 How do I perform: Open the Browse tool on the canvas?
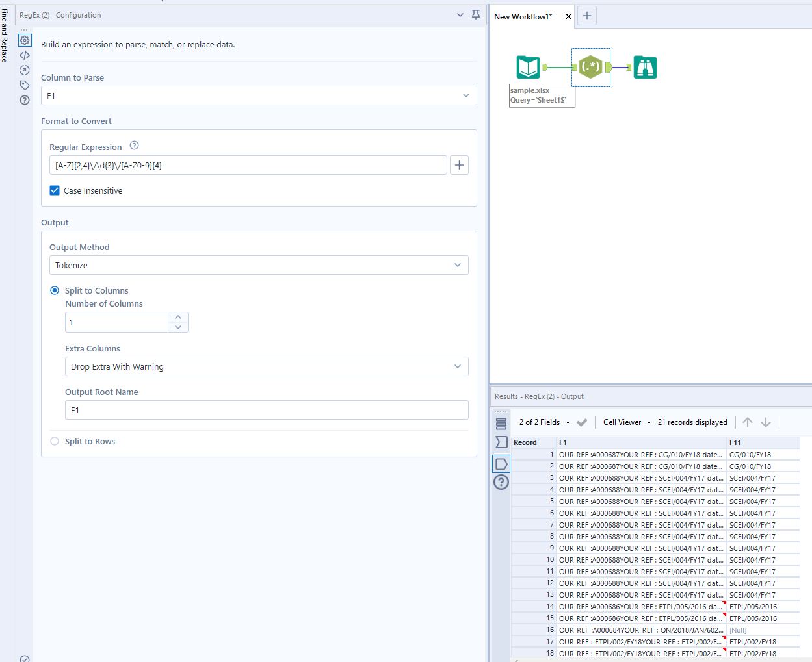(x=644, y=67)
